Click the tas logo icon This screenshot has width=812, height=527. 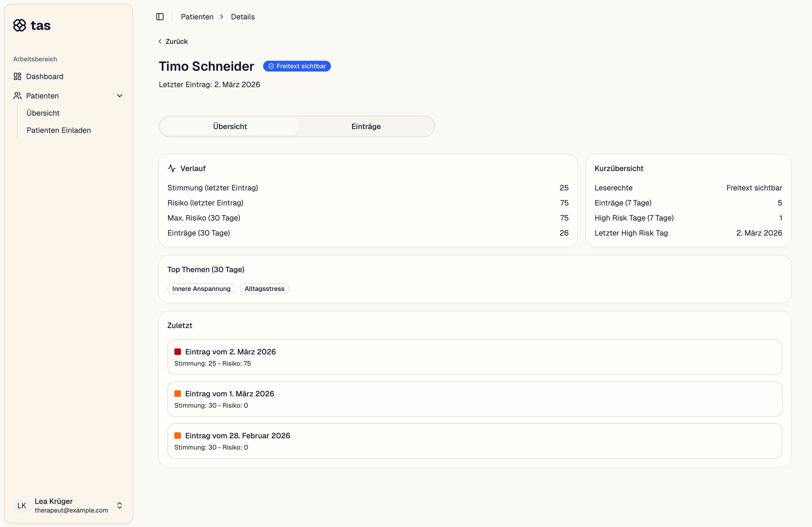coord(19,25)
